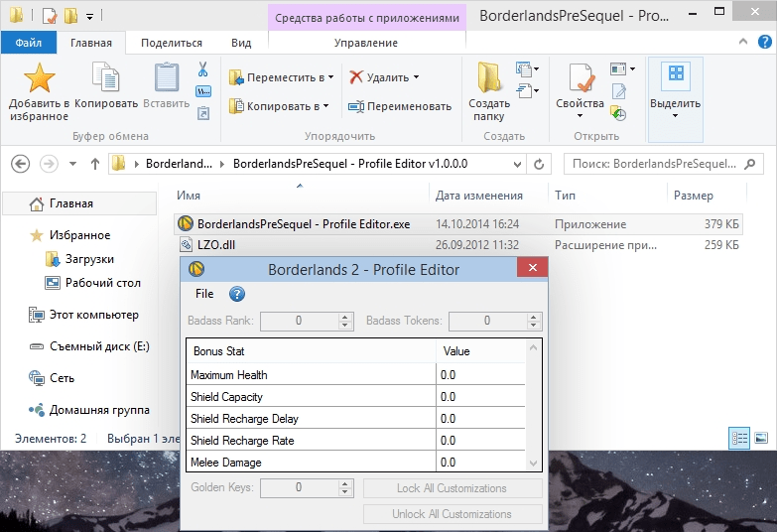Select the LZO.dll file
This screenshot has height=532, width=777.
215,244
